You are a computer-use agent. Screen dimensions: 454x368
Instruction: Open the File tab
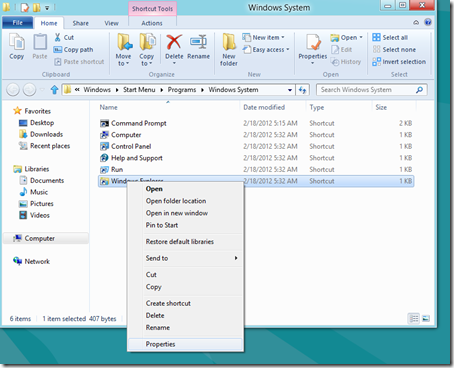18,23
